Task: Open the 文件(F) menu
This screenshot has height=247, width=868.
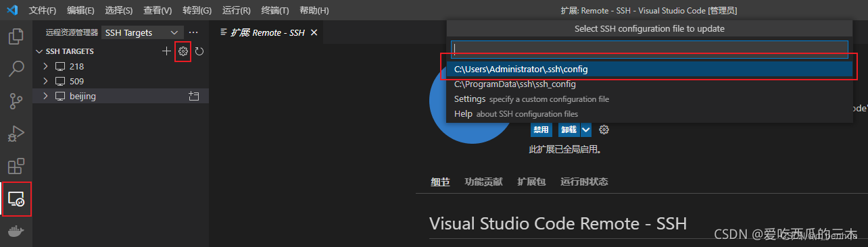Action: click(x=43, y=11)
